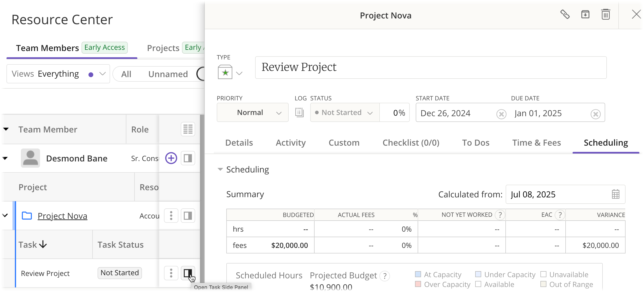Collapse the Scheduling section triangle
The height and width of the screenshot is (292, 644).
coord(220,169)
